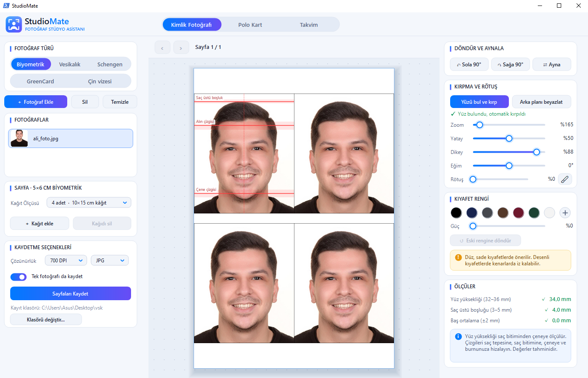Select Vesikalık photo type
Viewport: 588px width, 378px height.
70,64
